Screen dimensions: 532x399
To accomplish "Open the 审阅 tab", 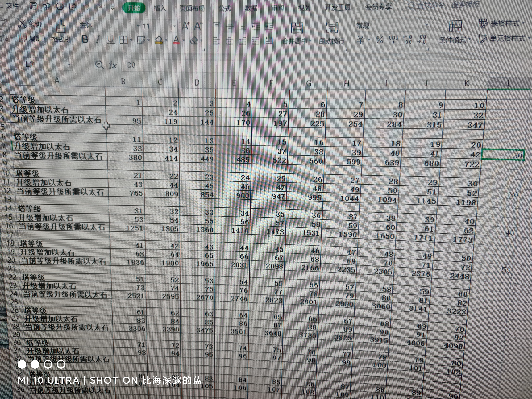I will (278, 8).
